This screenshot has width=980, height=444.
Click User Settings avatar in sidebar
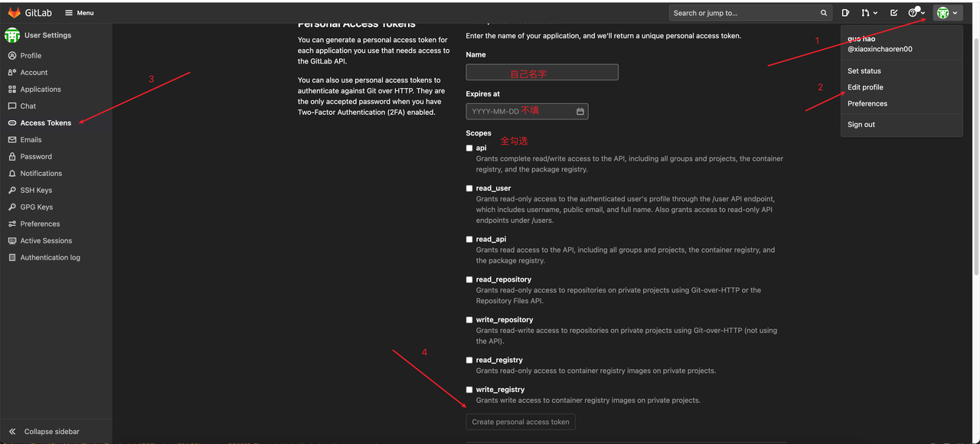click(x=12, y=35)
